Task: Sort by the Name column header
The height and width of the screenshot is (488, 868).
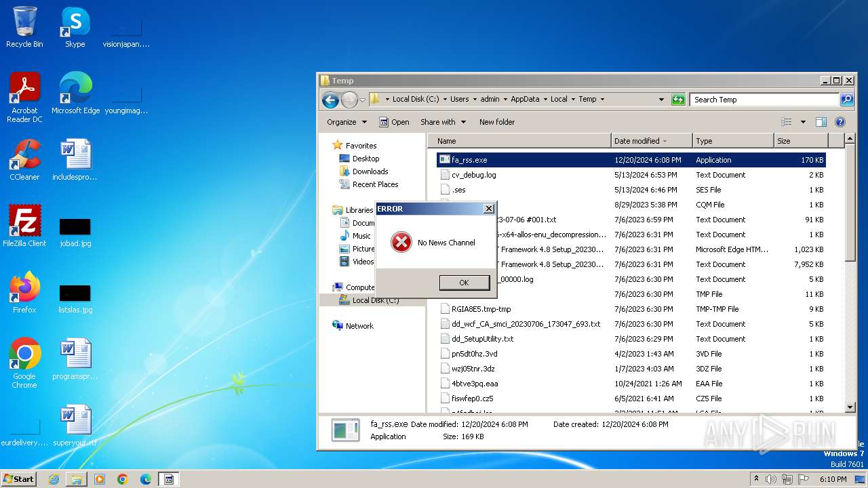Action: (519, 141)
